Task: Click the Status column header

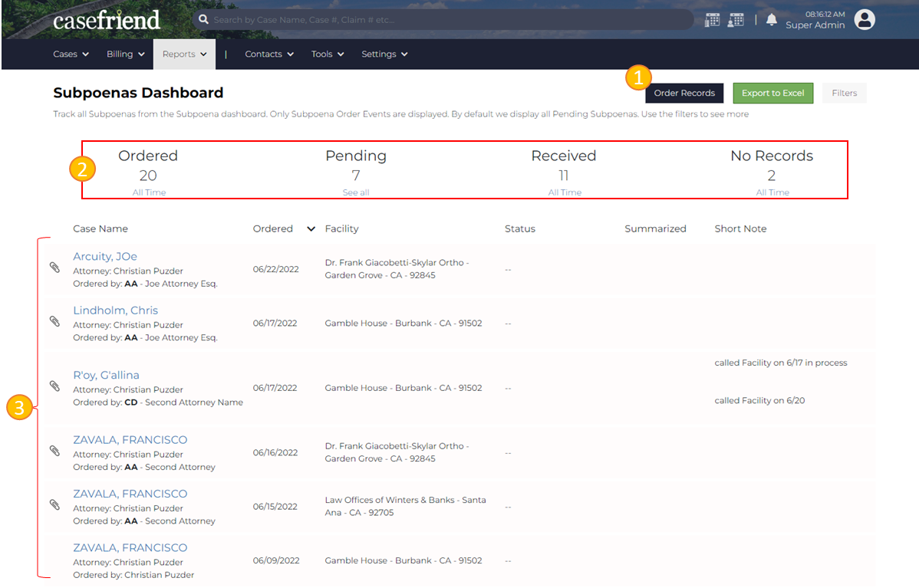Action: point(520,229)
